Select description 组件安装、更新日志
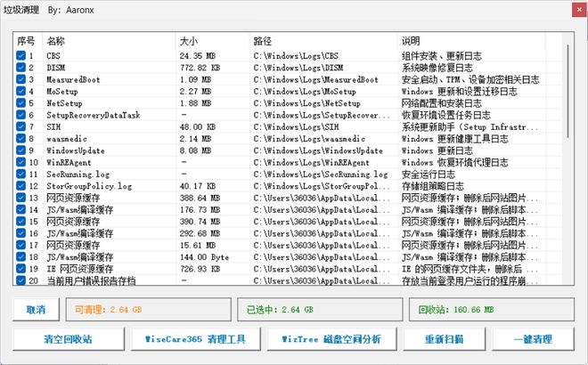The width and height of the screenshot is (588, 365). pos(441,56)
